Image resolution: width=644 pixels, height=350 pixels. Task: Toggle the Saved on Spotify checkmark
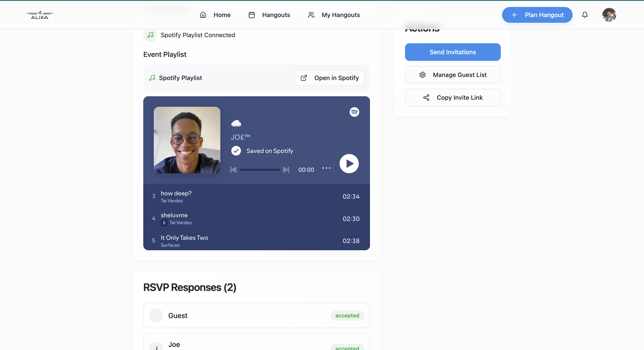point(236,151)
